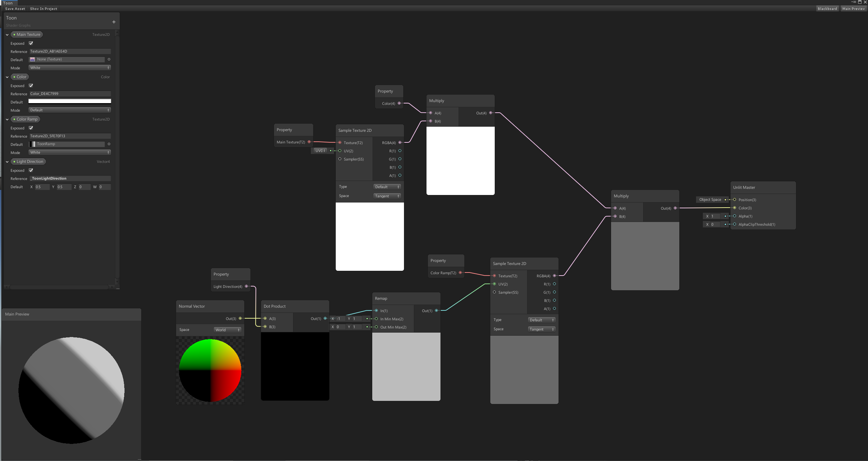This screenshot has height=461, width=868.
Task: Toggle the Blackboard tab
Action: pyautogui.click(x=827, y=9)
